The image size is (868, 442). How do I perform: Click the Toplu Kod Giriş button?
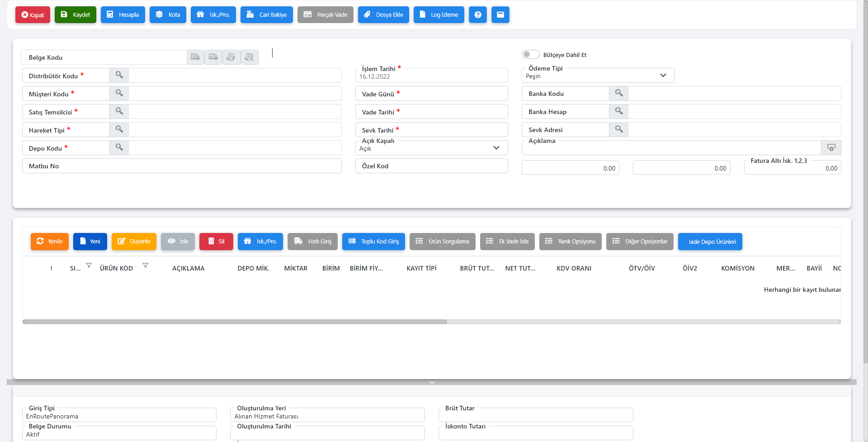tap(373, 242)
